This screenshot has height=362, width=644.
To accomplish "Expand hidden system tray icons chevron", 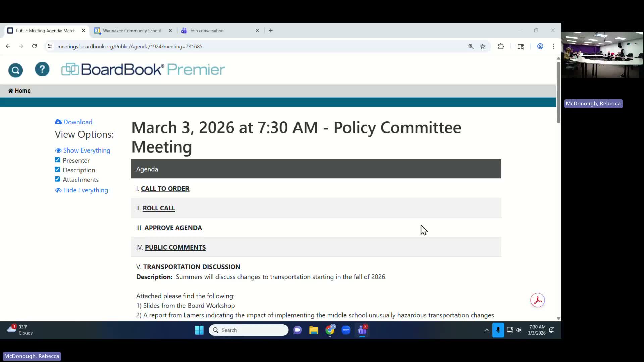I will 486,330.
